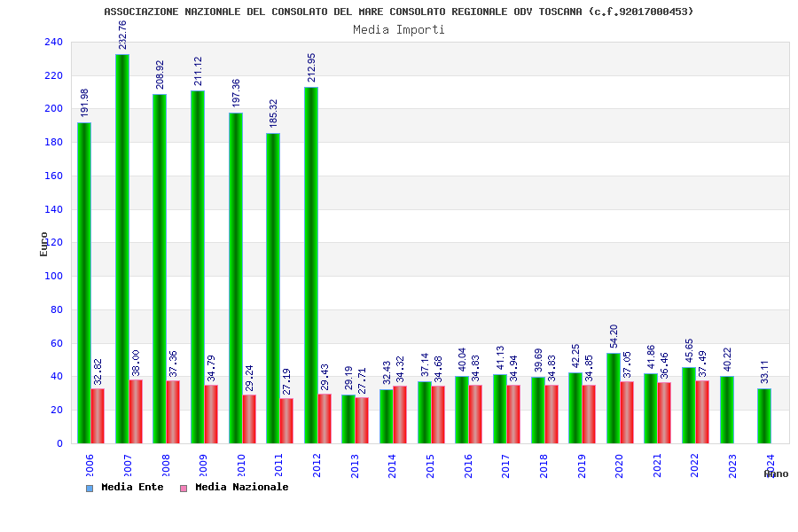Click the 100 tick on the y-axis

click(x=53, y=276)
